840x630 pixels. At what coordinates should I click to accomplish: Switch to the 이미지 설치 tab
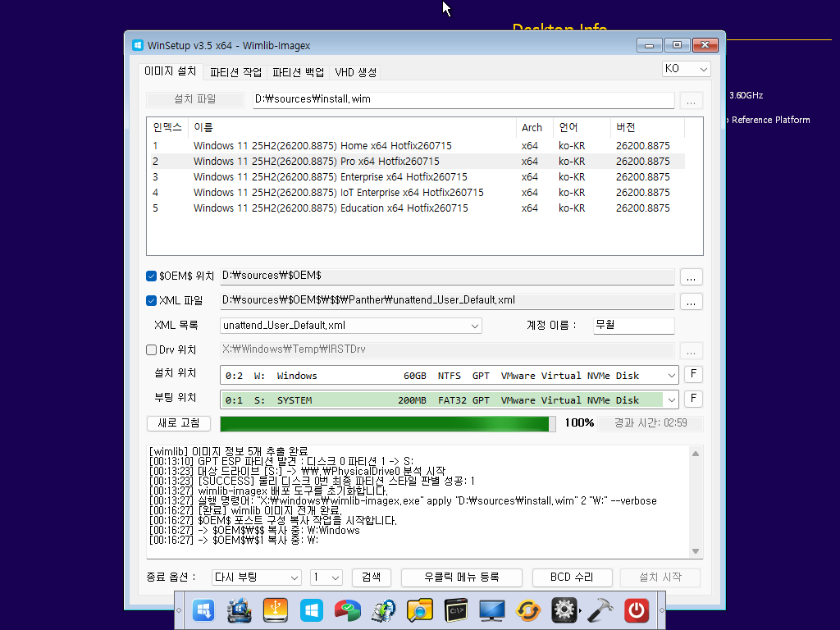(171, 71)
